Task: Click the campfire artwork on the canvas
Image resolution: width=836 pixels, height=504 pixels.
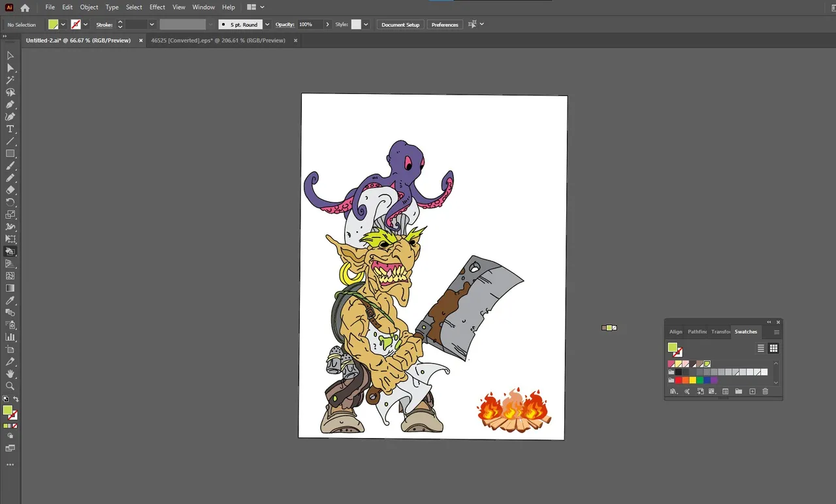Action: [x=514, y=410]
